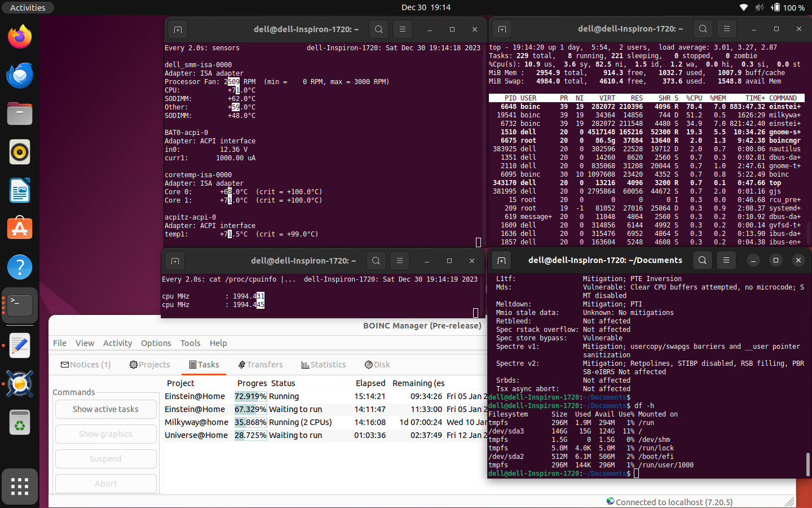Open the File menu in BOINC Manager
Screen dimensions: 812x508
60,343
